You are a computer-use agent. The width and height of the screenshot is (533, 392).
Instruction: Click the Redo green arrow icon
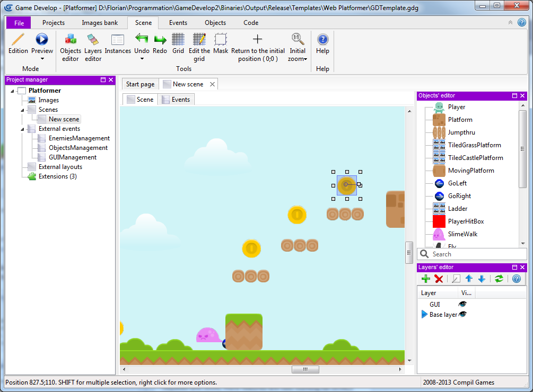(160, 40)
